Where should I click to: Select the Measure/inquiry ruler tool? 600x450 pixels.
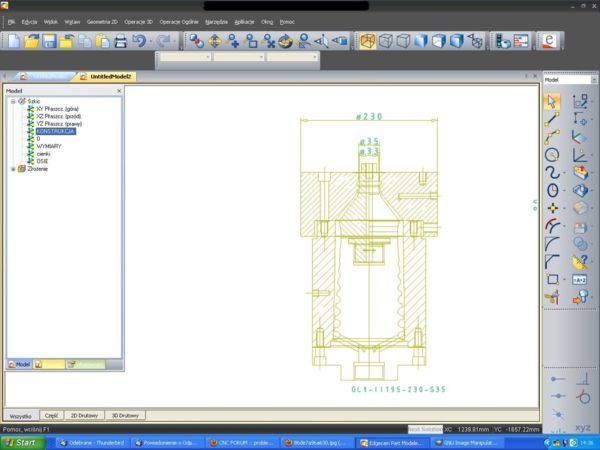[580, 261]
